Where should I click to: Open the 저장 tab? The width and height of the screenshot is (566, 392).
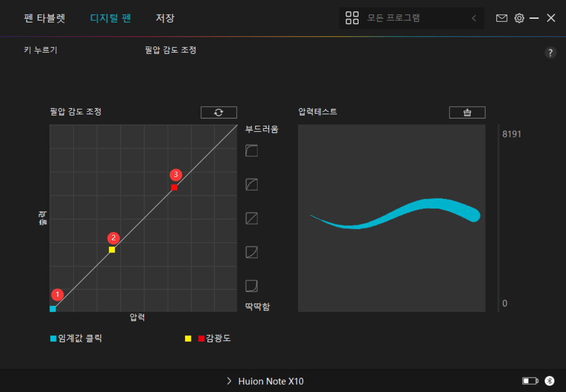[x=165, y=18]
